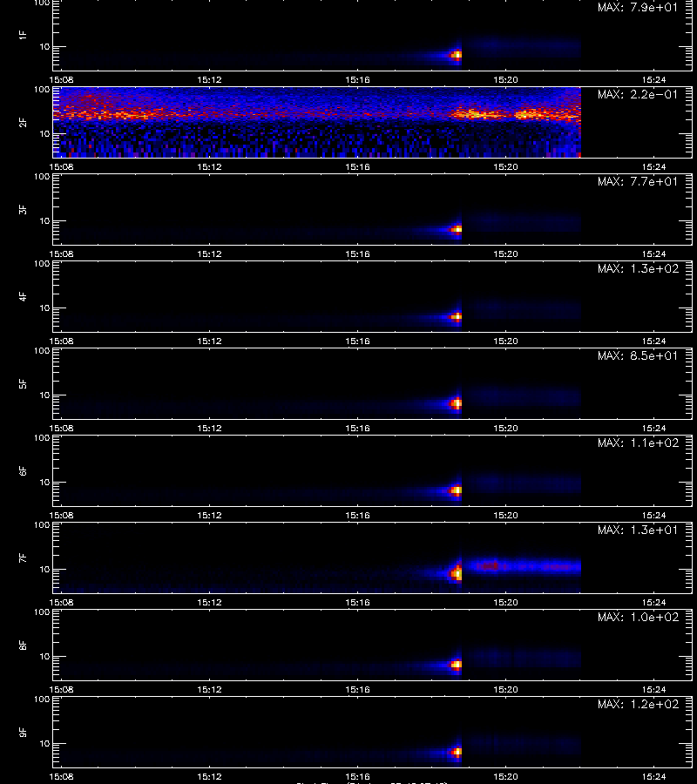The image size is (697, 784).
Task: Click the "100" y-axis label of panel 4F
Action: [42, 263]
